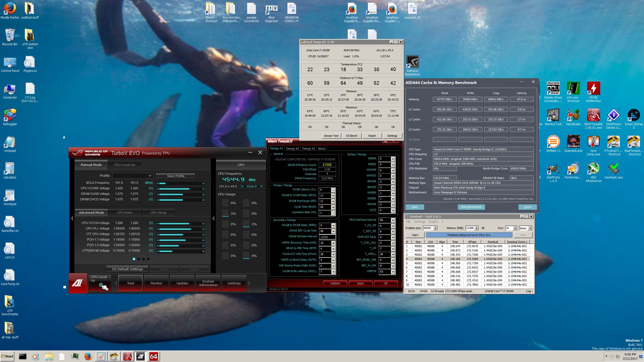
Task: Click the XS Bench button in Real Temp
Action: [351, 136]
